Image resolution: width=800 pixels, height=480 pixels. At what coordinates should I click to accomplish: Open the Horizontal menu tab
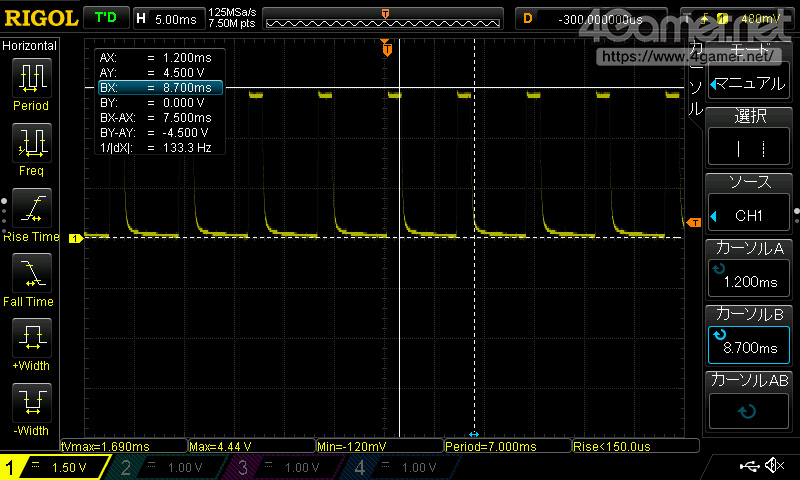click(x=30, y=46)
